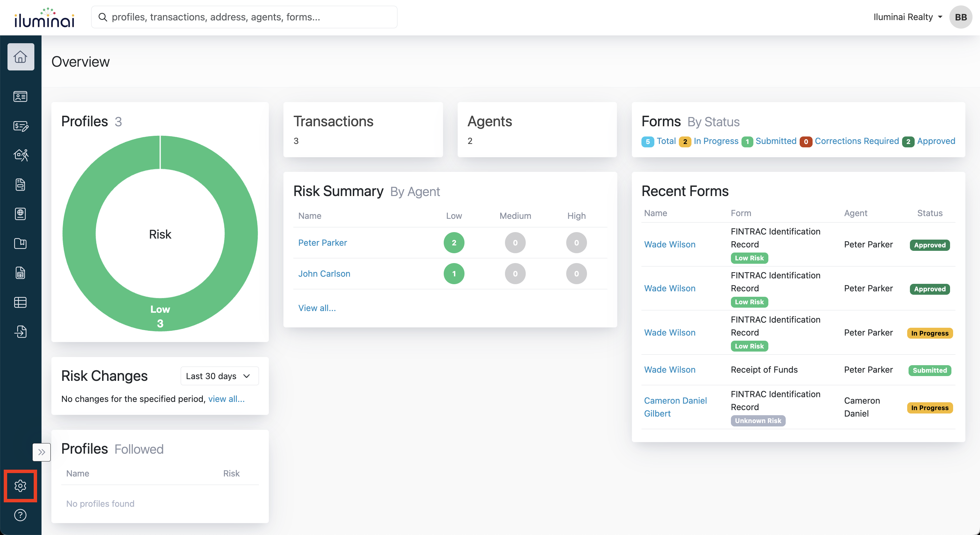Open the home overview sidebar icon
This screenshot has height=535, width=980.
pos(20,57)
